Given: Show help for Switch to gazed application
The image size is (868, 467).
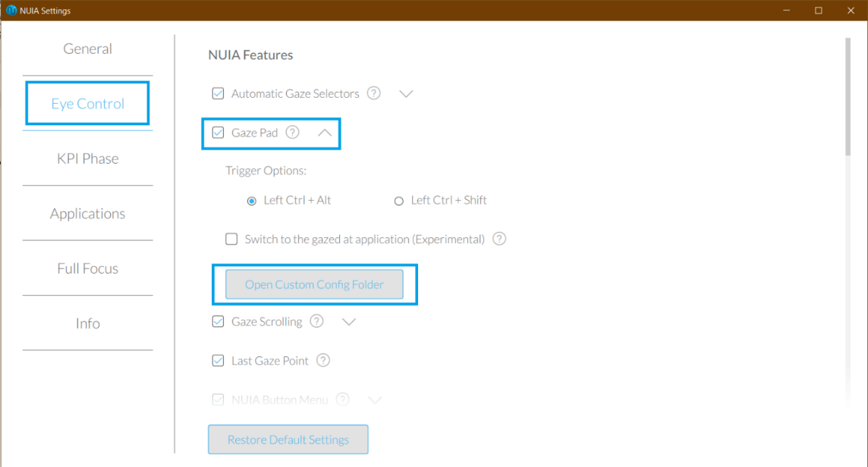Looking at the screenshot, I should tap(499, 239).
